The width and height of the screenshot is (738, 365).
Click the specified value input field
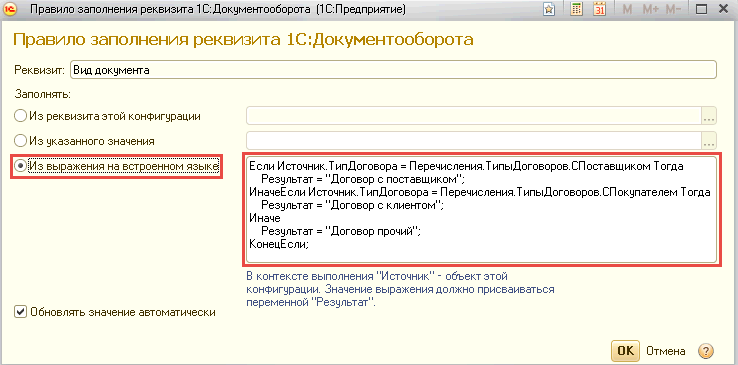(x=474, y=140)
